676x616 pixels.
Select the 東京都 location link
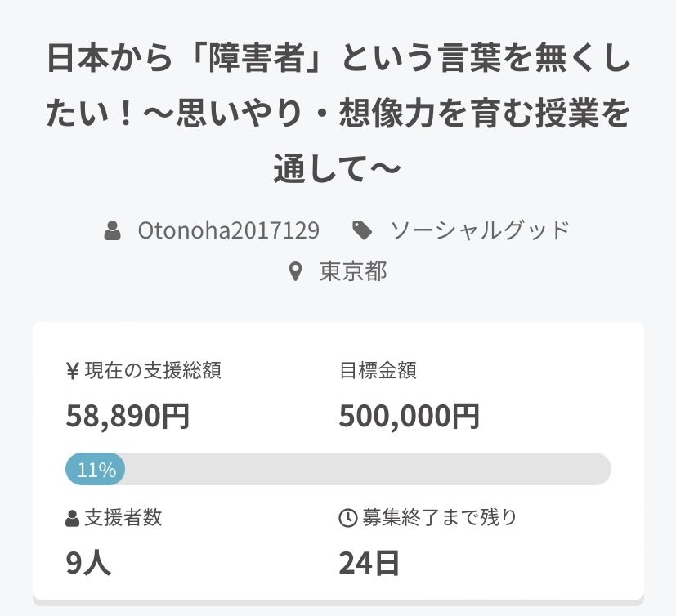[x=353, y=271]
